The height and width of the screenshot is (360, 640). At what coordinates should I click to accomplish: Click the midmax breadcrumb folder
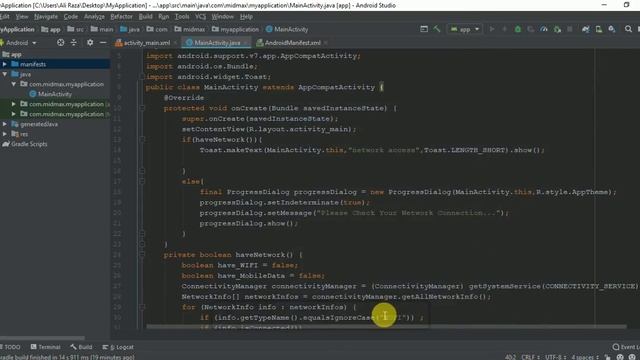[190, 29]
